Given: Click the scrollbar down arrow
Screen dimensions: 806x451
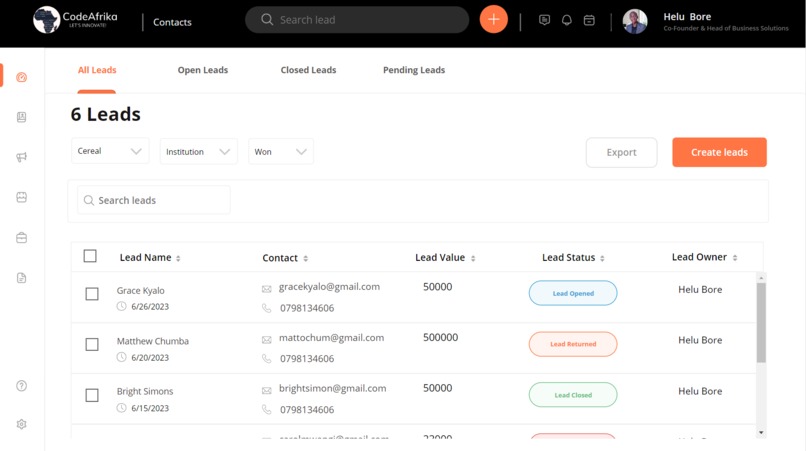Looking at the screenshot, I should coord(761,433).
